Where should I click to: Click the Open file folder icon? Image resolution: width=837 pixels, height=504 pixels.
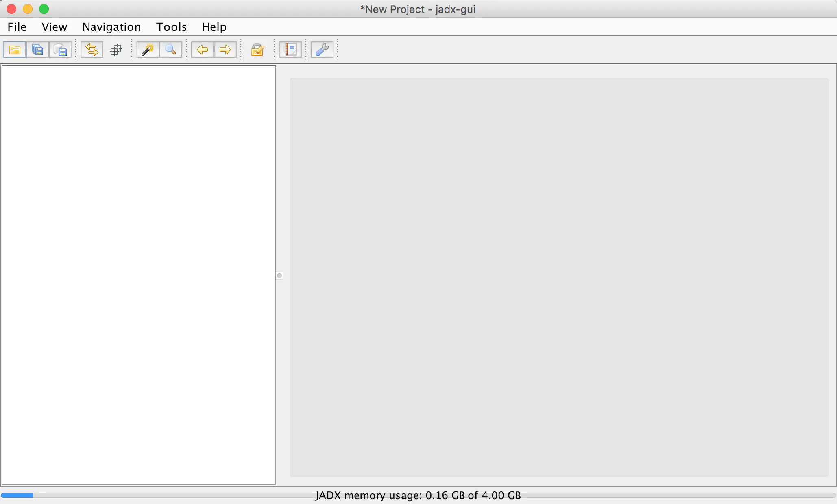coord(15,50)
